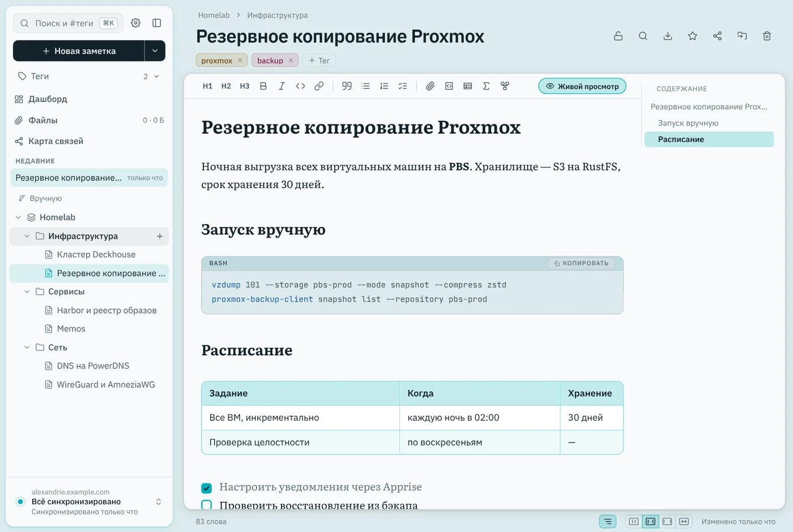
Task: Collapse the Homelab notebook
Action: [x=18, y=217]
